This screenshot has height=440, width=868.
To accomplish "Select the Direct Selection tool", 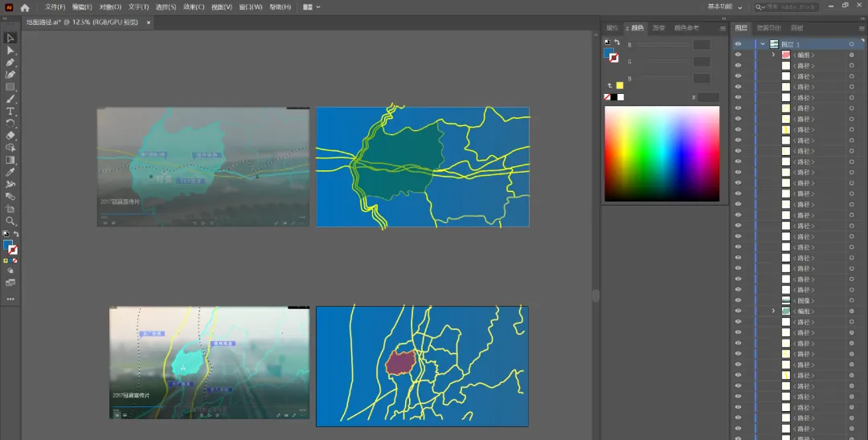I will tap(10, 51).
